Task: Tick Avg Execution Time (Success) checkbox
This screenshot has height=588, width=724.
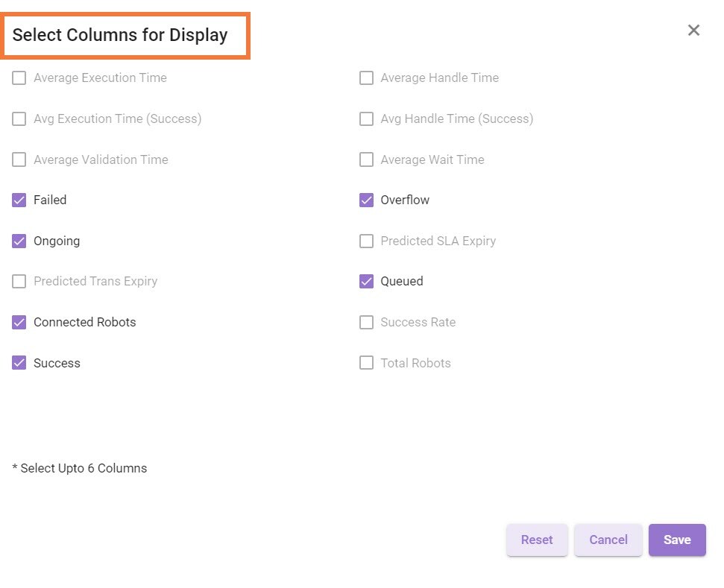Action: point(19,118)
